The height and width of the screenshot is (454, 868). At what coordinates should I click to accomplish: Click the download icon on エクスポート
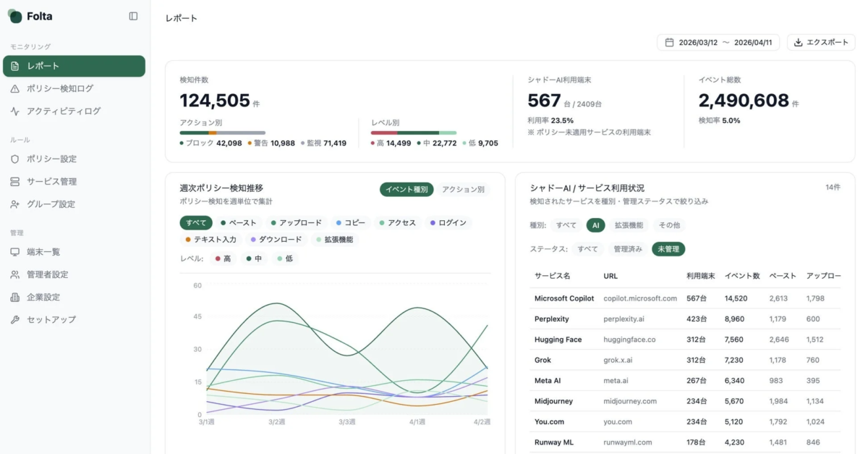pos(799,42)
